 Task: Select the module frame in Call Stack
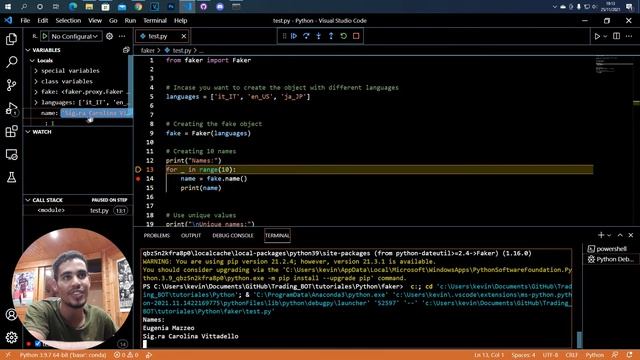78,210
